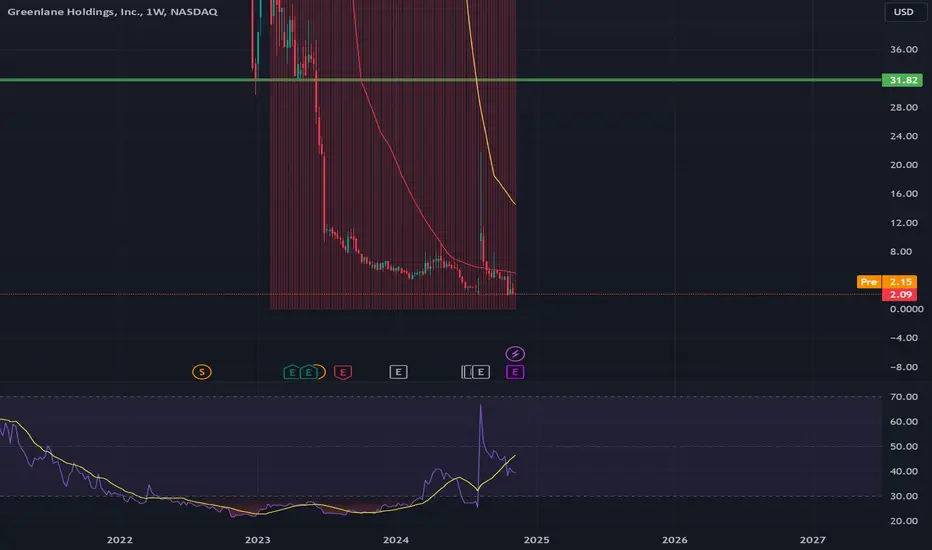Click the frontmost gray E in the stacked group
The width and height of the screenshot is (932, 550).
click(481, 372)
